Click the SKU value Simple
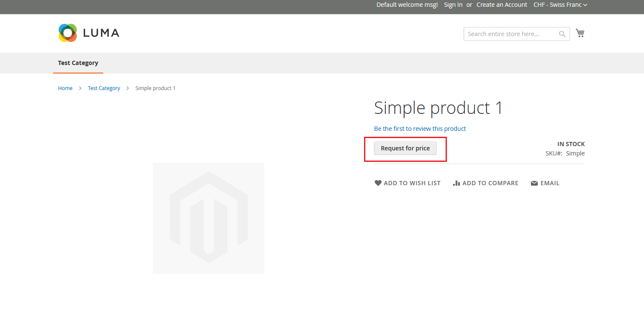This screenshot has width=644, height=336. pos(575,153)
